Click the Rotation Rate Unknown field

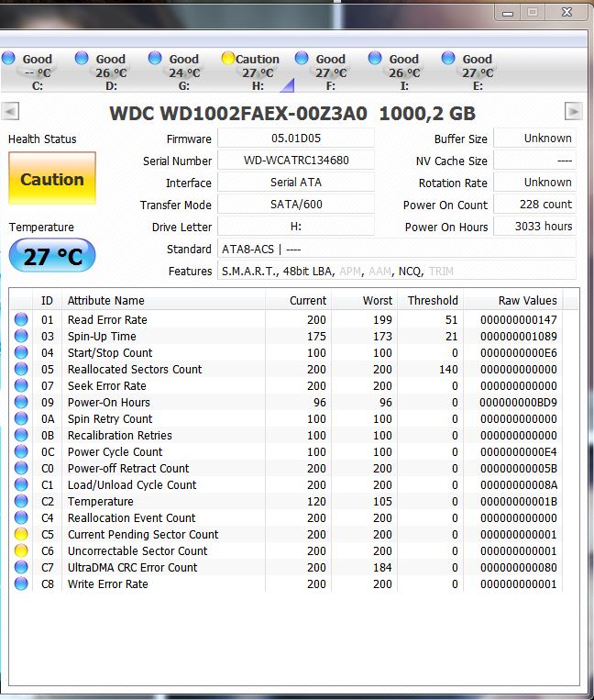(534, 183)
